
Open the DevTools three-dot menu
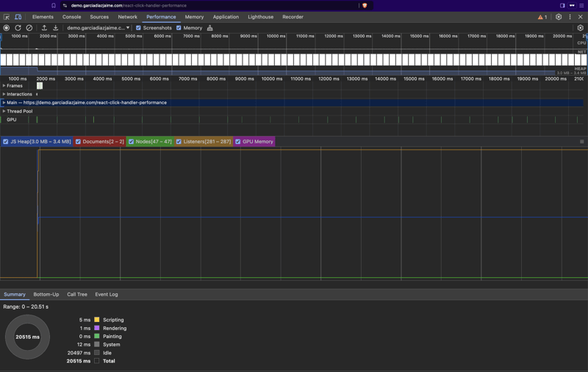(570, 17)
